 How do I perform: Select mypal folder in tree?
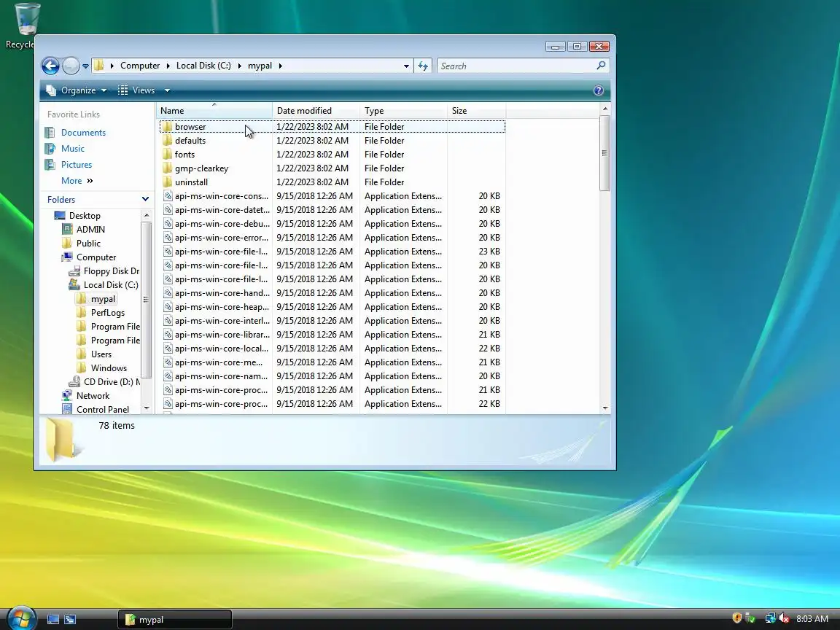102,299
